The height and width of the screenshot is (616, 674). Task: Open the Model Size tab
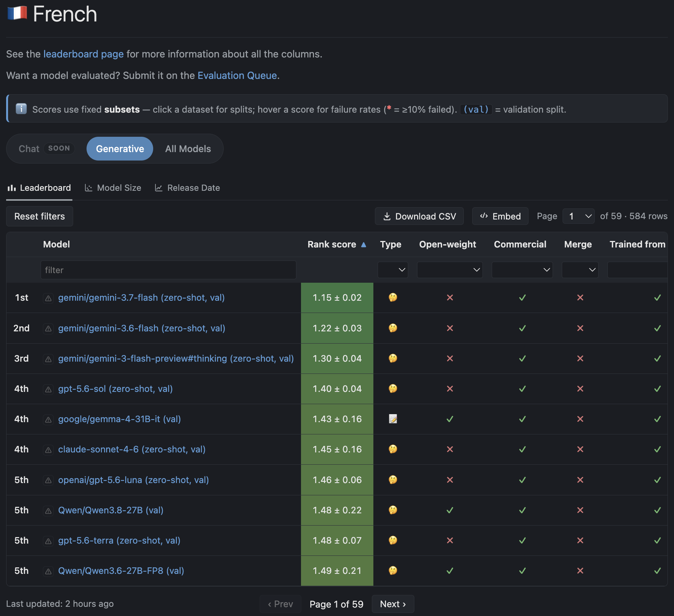113,188
